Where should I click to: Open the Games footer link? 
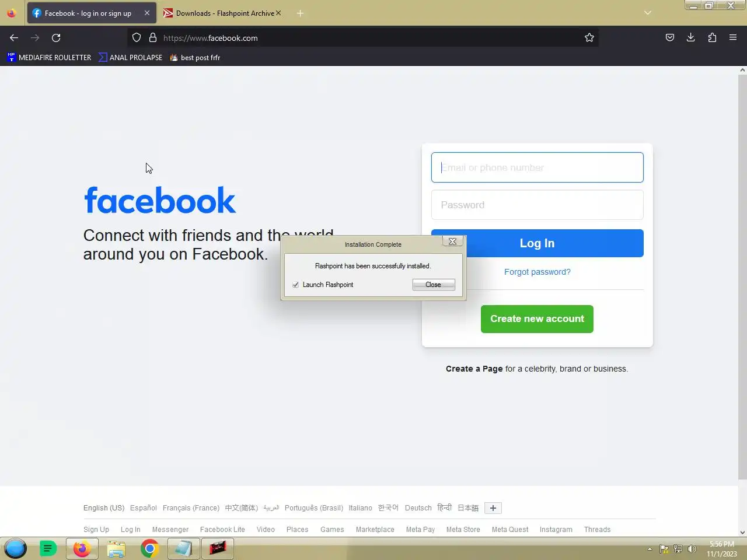click(x=332, y=530)
